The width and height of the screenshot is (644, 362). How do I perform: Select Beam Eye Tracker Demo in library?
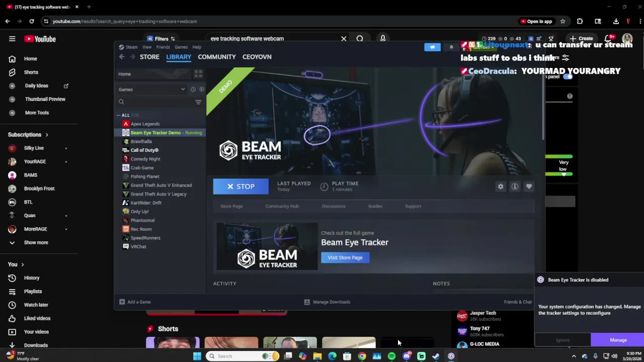(x=160, y=133)
